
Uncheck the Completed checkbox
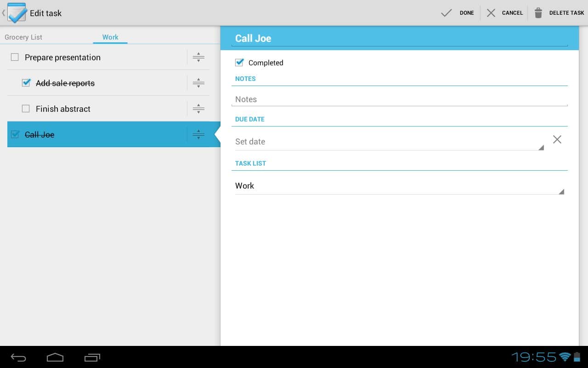[x=239, y=63]
